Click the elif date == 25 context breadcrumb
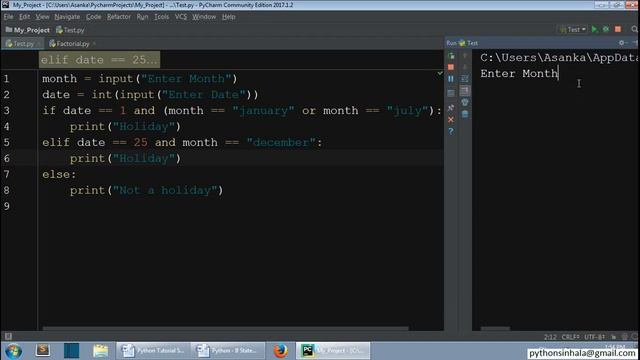Viewport: 640px width, 360px height. (x=99, y=60)
